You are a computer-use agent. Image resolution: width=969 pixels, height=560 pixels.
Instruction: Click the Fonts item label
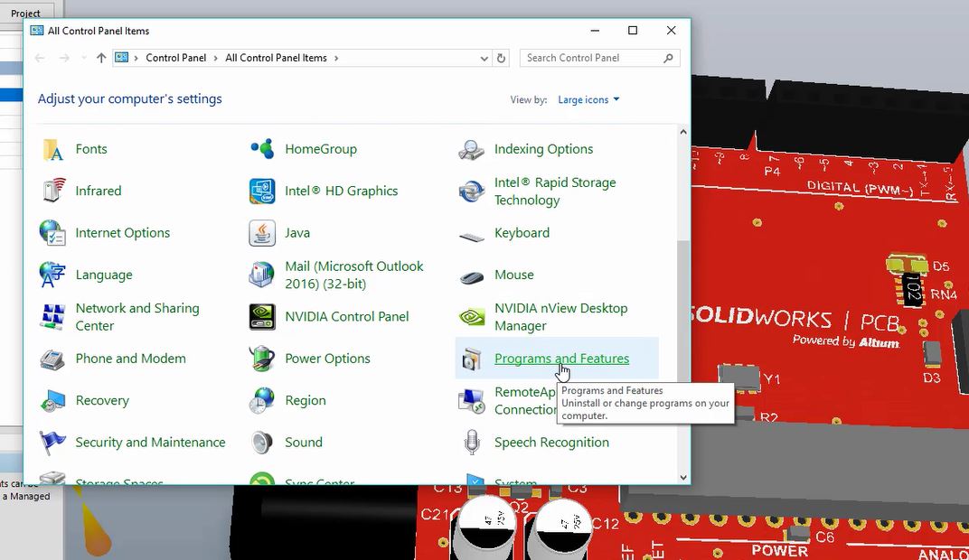(91, 149)
